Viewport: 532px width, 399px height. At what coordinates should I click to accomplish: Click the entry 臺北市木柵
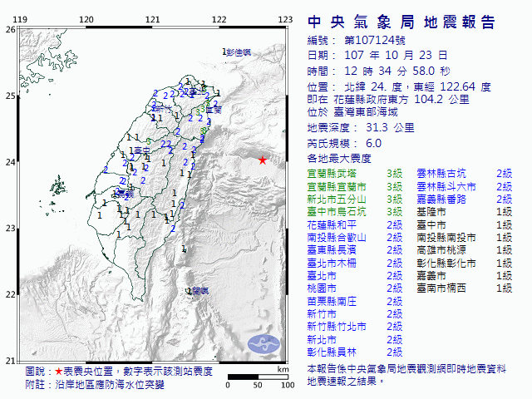tap(332, 264)
